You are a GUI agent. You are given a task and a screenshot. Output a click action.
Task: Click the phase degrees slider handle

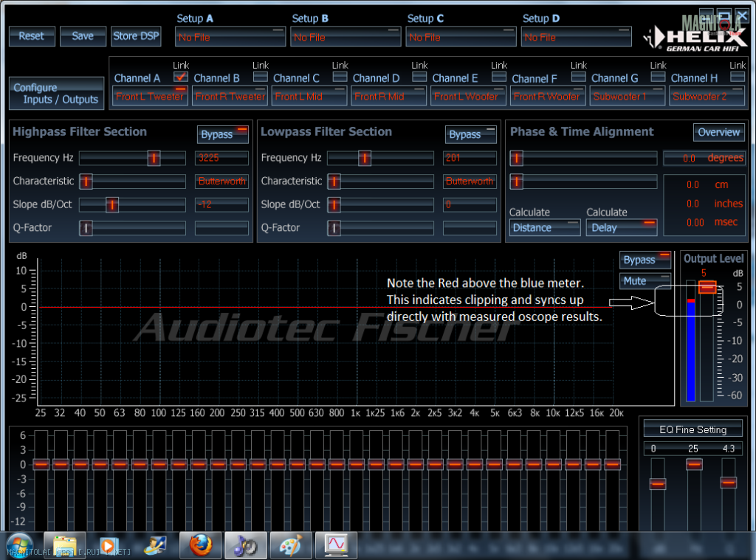[x=516, y=158]
